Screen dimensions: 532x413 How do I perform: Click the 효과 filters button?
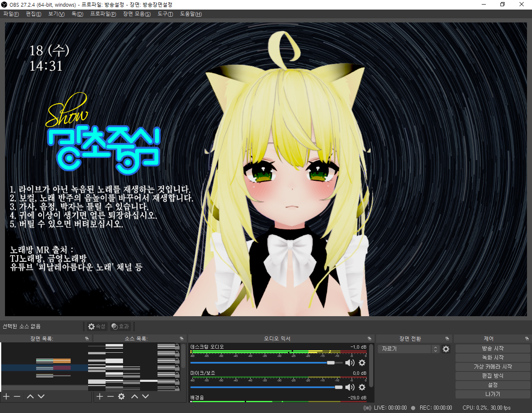coord(121,327)
